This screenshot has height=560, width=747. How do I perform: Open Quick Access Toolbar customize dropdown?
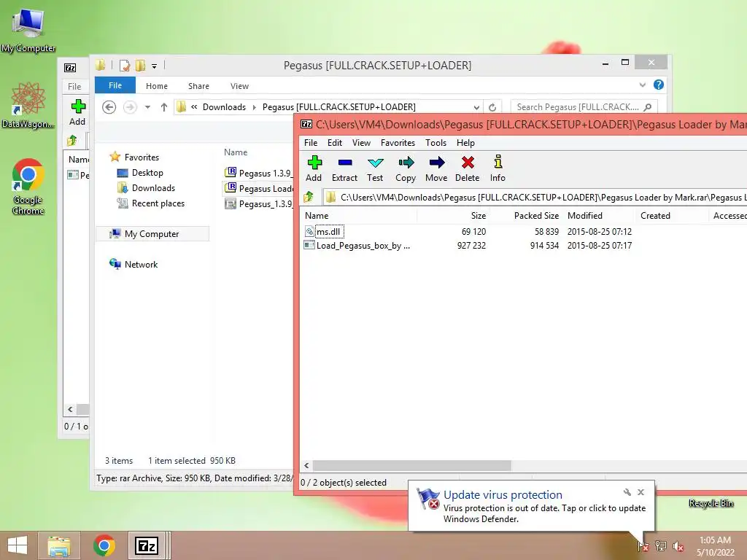155,66
